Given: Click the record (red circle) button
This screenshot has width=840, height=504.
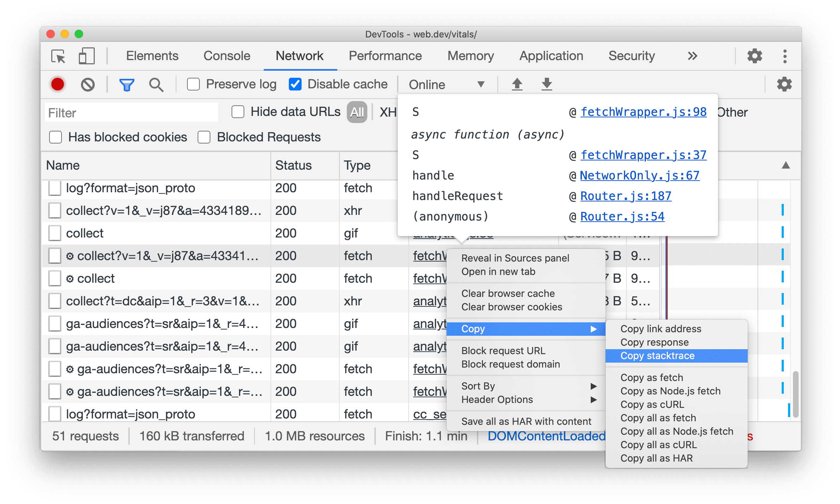Looking at the screenshot, I should click(x=57, y=84).
